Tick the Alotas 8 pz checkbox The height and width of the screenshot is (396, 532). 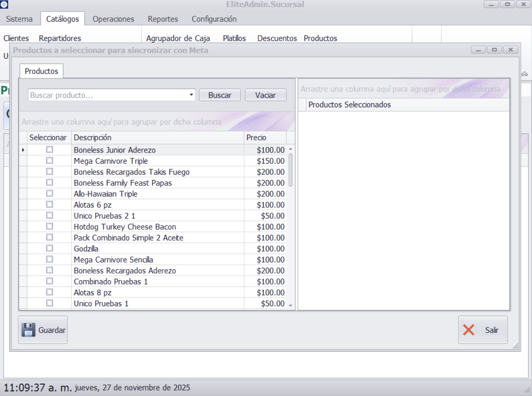point(50,292)
